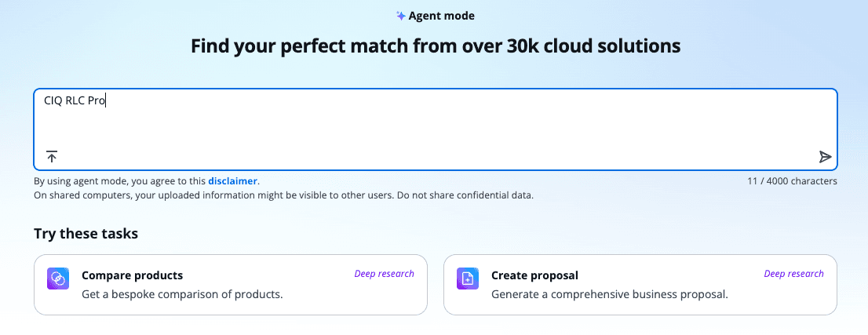
Task: Click Deep research tag on Compare products
Action: pyautogui.click(x=384, y=274)
